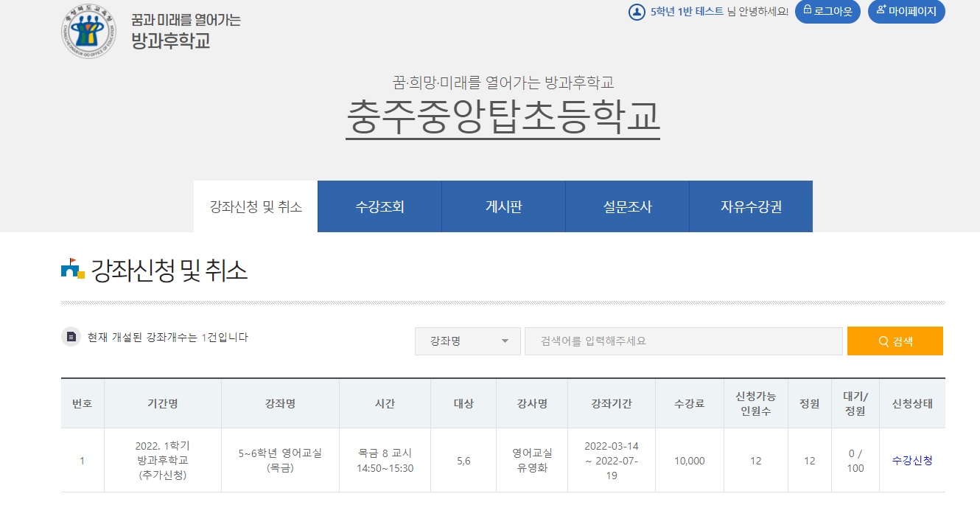Image resolution: width=980 pixels, height=519 pixels.
Task: Click the 검색어를 입력해주세요 search field
Action: coord(683,341)
